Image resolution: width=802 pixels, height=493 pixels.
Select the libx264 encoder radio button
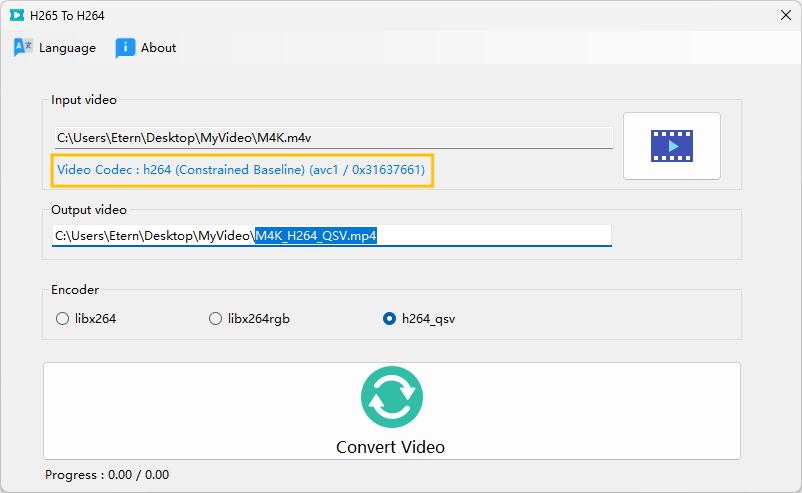(x=62, y=319)
